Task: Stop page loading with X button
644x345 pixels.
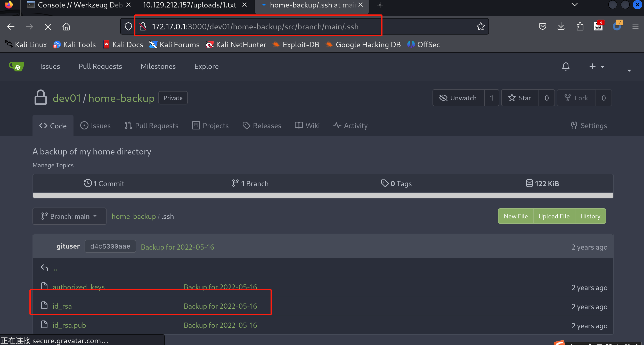Action: pos(48,27)
